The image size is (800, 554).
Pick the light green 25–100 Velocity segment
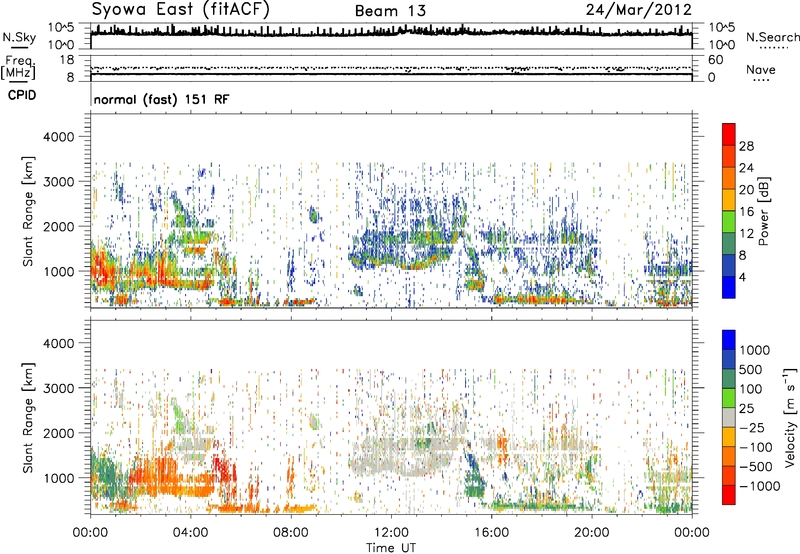729,398
